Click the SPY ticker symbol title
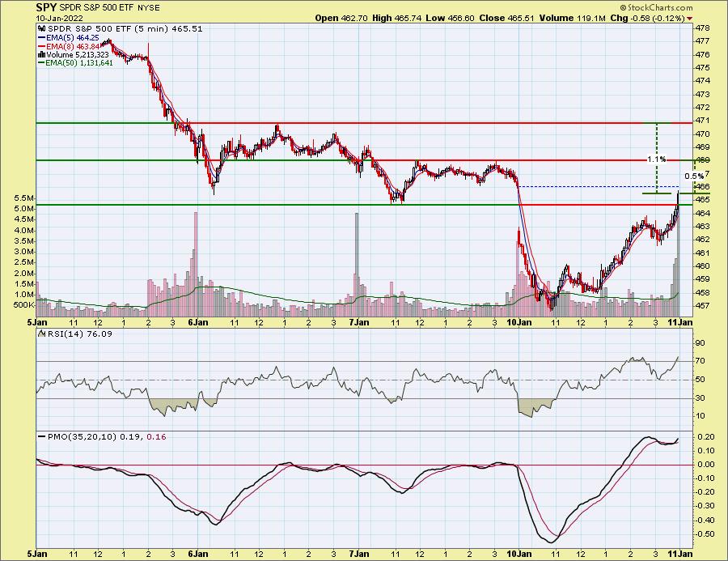This screenshot has height=561, width=728. tap(46, 7)
